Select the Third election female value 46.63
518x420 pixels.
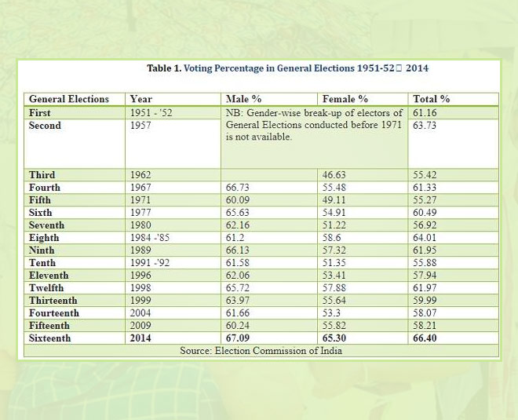(x=334, y=175)
